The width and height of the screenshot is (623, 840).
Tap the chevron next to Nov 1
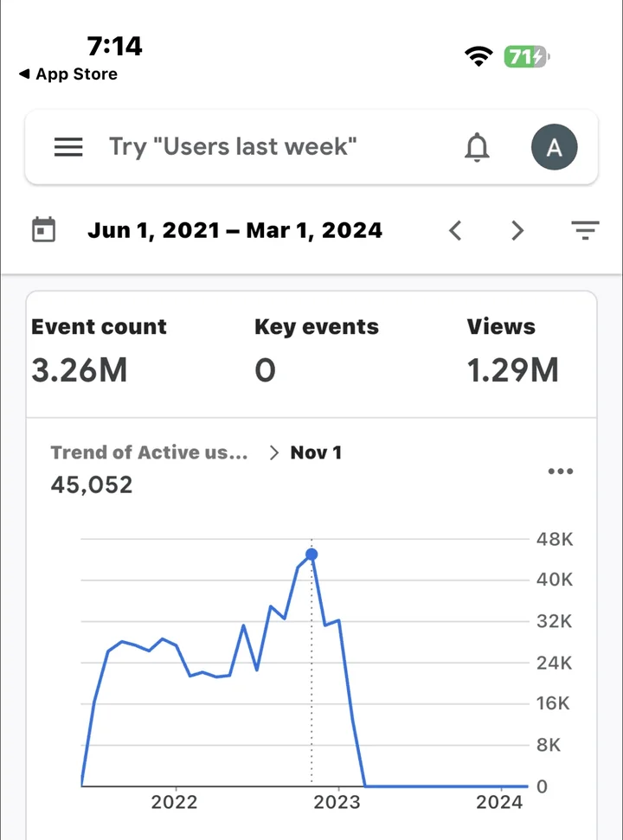(274, 453)
